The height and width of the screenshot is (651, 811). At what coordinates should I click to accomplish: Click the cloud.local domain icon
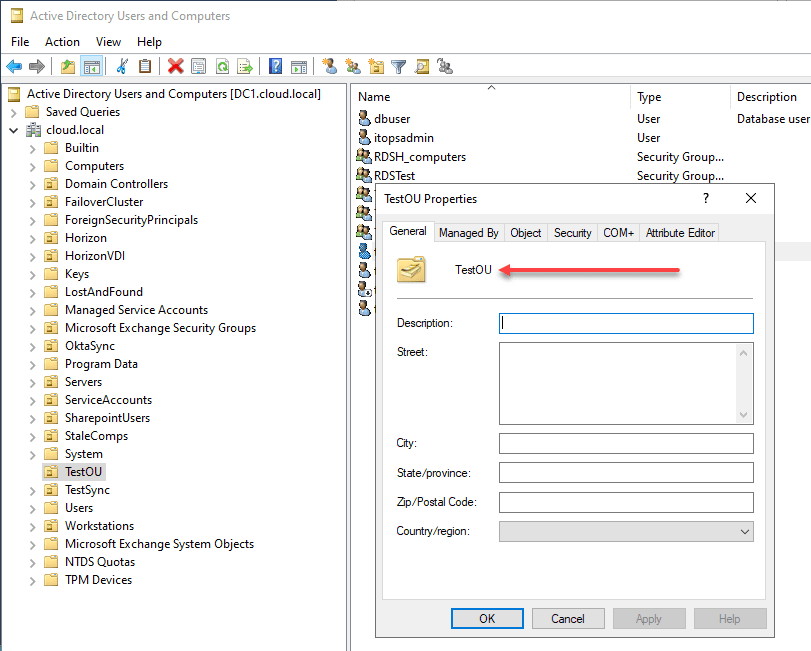tap(34, 130)
